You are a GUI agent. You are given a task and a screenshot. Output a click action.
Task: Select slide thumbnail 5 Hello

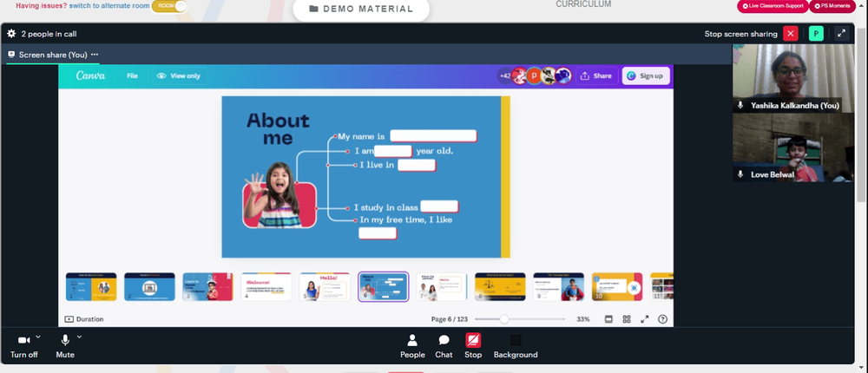325,286
